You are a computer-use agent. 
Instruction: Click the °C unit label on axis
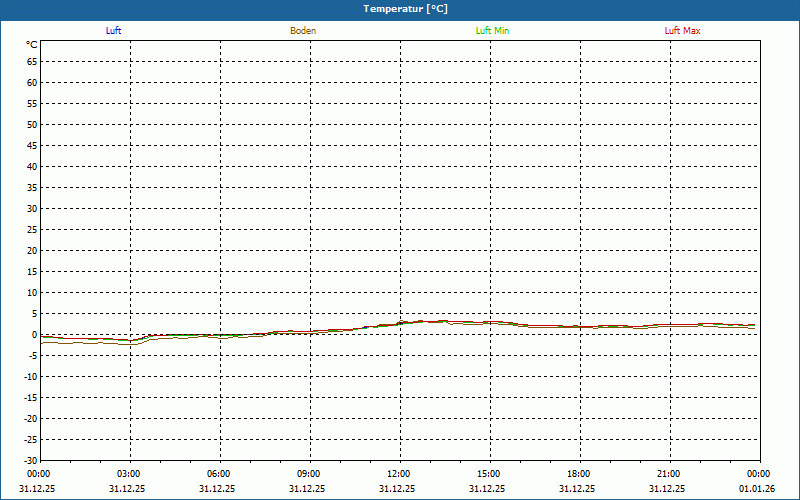[32, 45]
